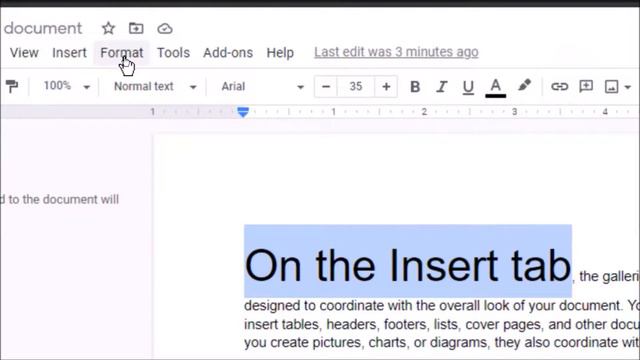Open the Arial font dropdown
This screenshot has height=360, width=640.
[x=262, y=87]
